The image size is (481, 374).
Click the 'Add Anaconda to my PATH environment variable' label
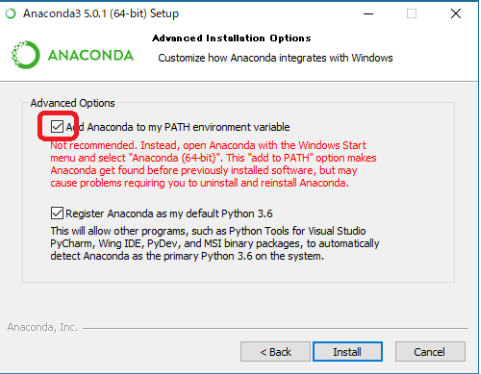(x=178, y=127)
